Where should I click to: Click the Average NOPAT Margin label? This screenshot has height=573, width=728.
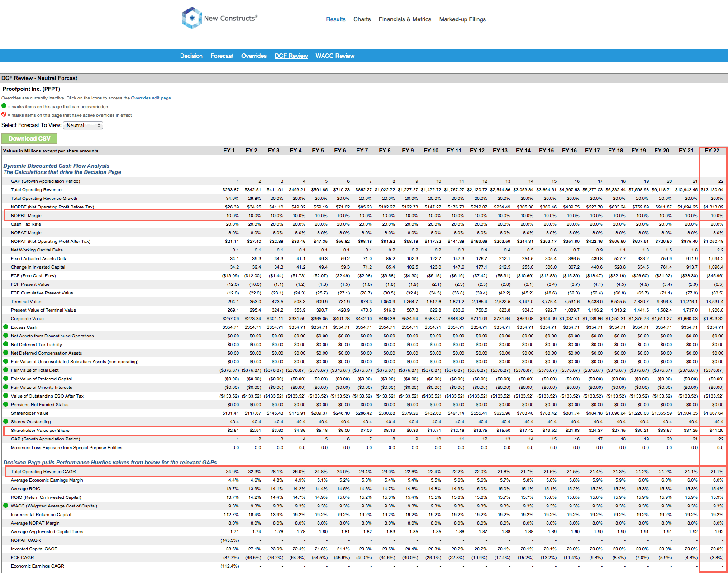pyautogui.click(x=35, y=523)
